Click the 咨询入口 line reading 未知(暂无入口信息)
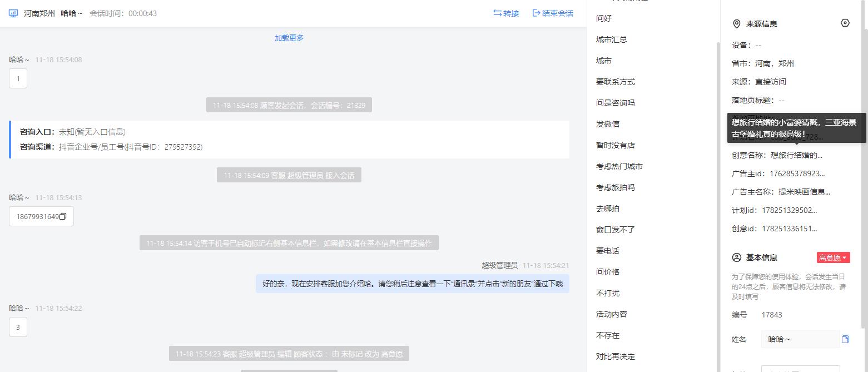 73,132
